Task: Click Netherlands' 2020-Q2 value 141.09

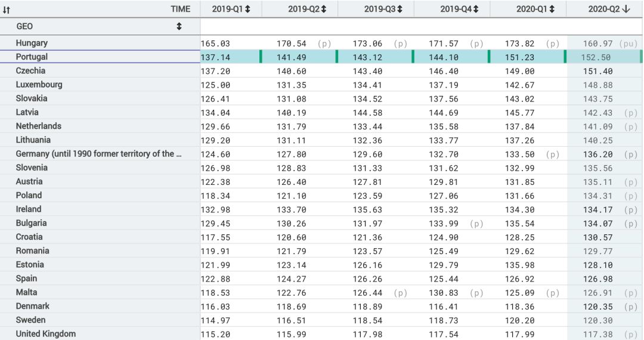Action: (x=597, y=127)
